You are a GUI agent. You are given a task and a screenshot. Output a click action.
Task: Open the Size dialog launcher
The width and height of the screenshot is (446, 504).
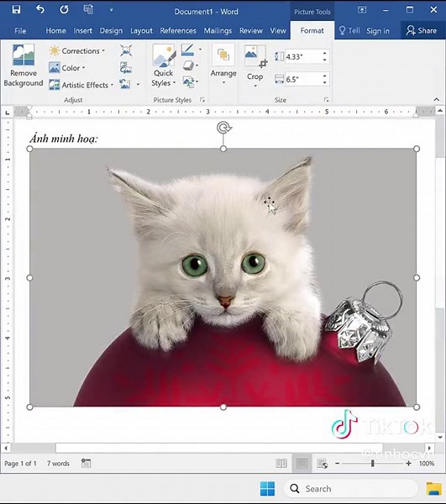pos(326,100)
